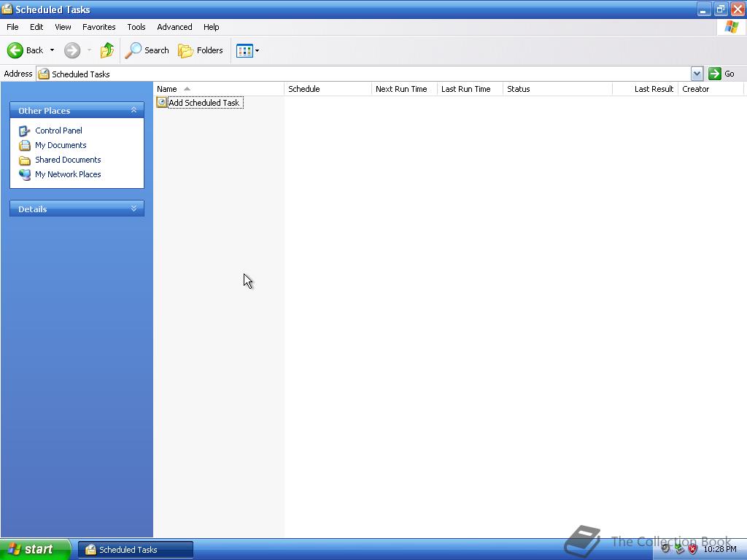This screenshot has height=560, width=747.
Task: Open the My Documents link
Action: coord(61,145)
